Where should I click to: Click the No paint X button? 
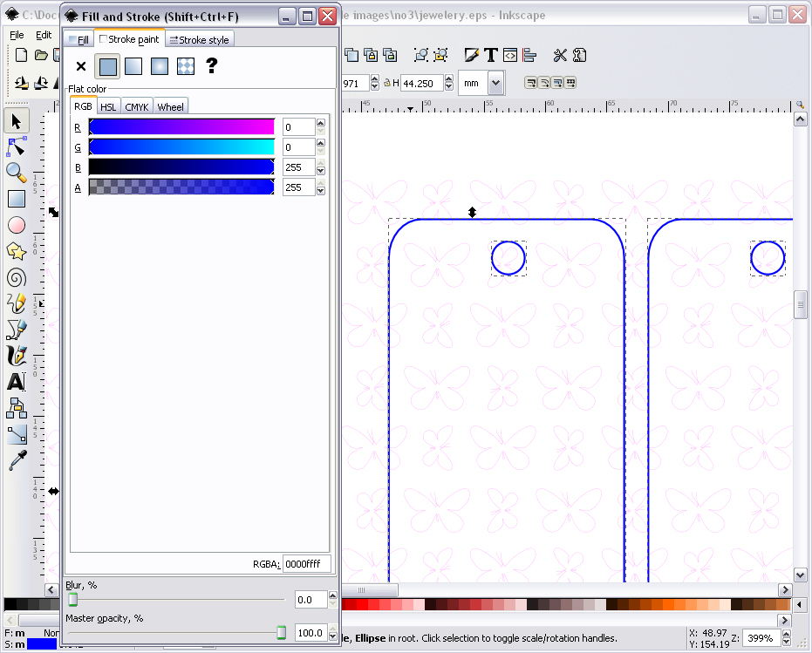[81, 66]
